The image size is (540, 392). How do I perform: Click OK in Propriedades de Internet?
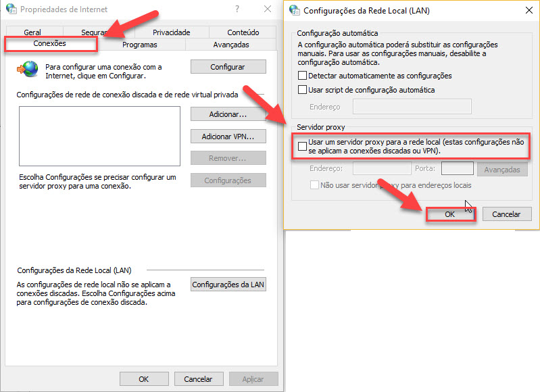click(x=144, y=379)
